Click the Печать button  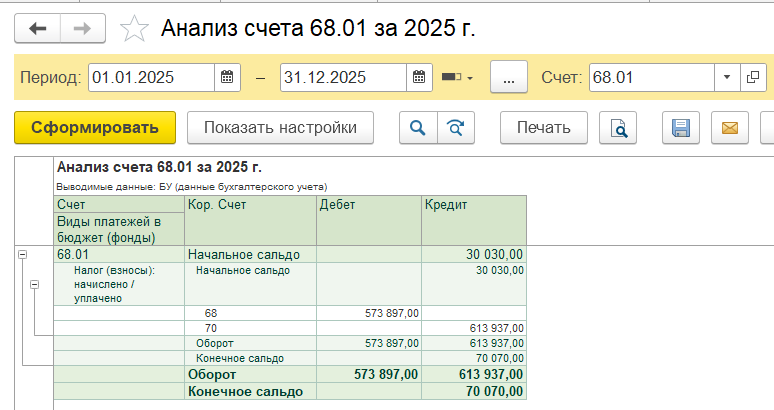click(543, 128)
